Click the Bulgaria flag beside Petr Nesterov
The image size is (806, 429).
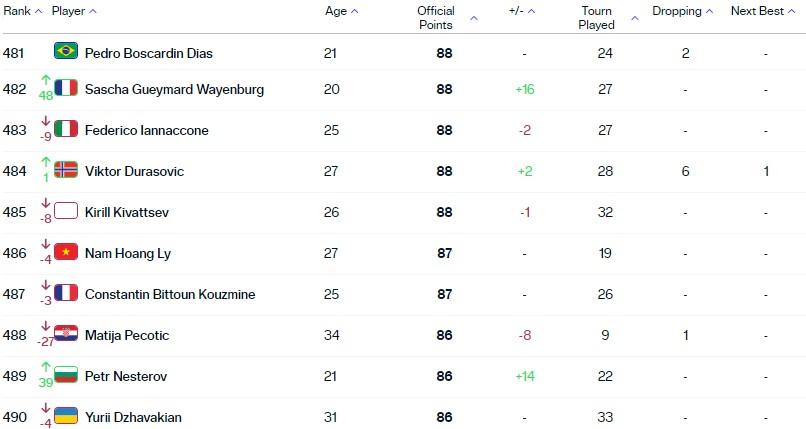coord(66,375)
